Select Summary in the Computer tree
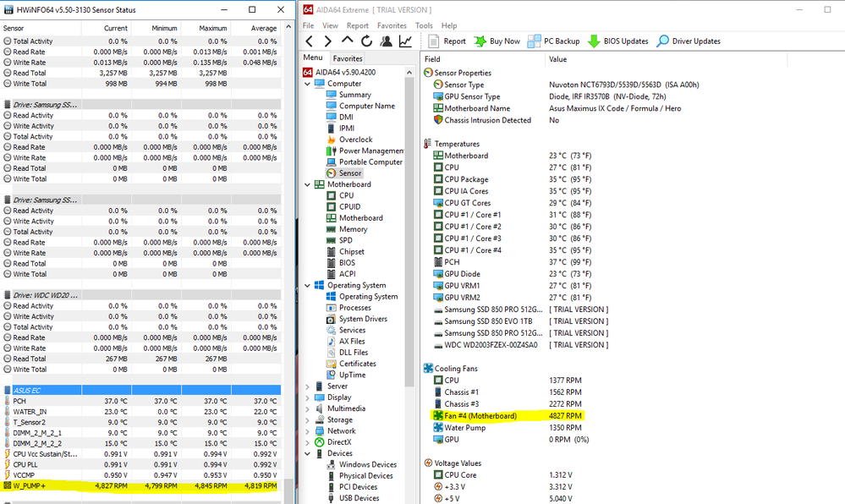The image size is (845, 504). pos(355,95)
